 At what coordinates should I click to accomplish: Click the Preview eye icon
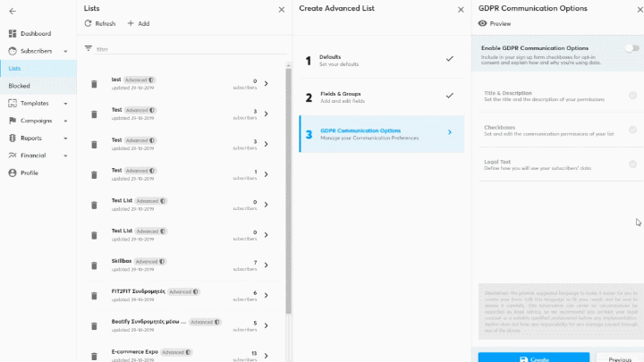(483, 24)
